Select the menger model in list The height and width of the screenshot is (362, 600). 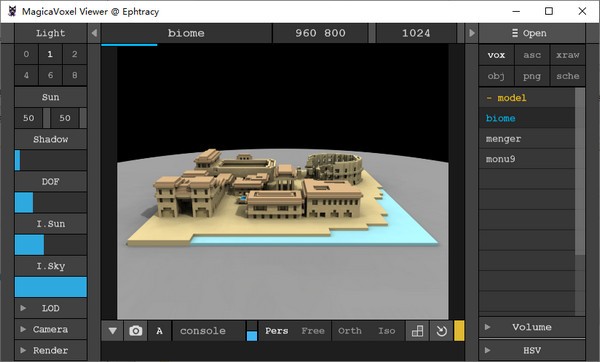[x=527, y=139]
